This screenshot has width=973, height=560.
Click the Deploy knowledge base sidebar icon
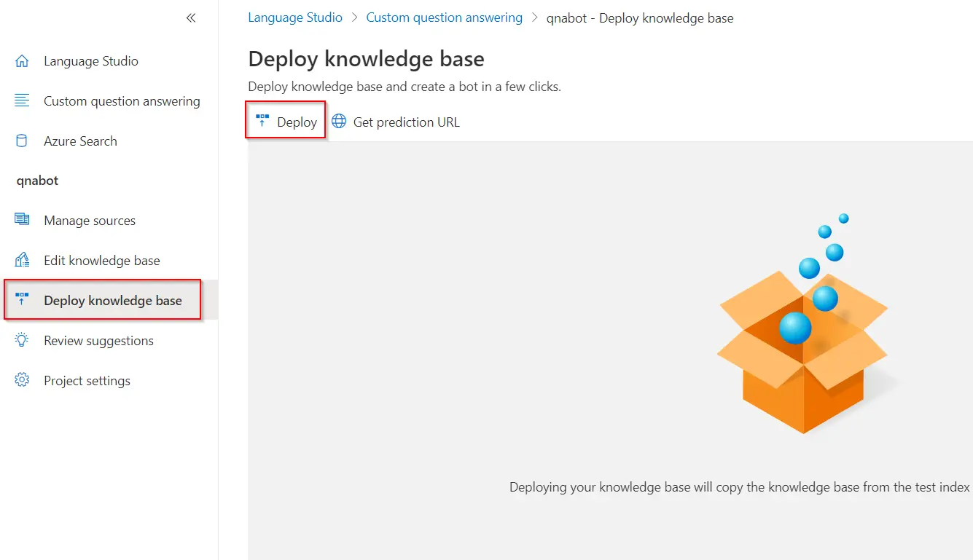tap(22, 299)
